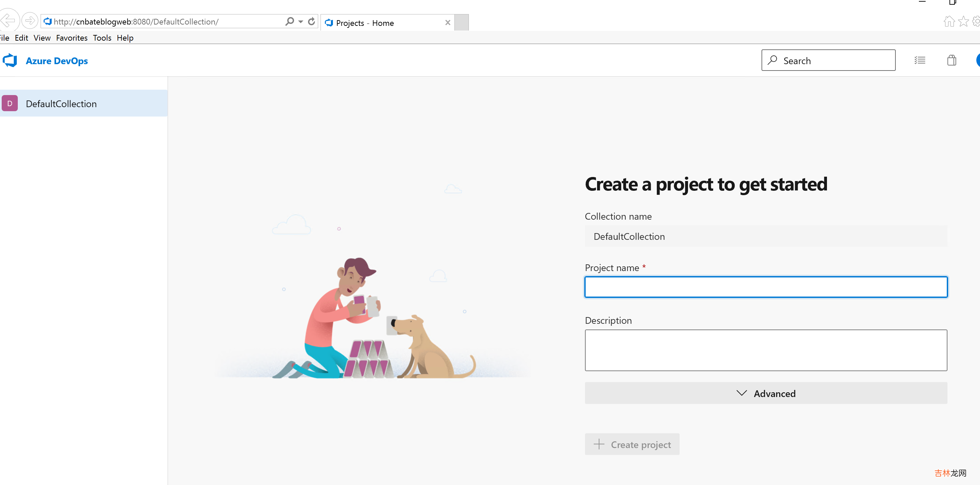
Task: Click the address bar search magnifier icon
Action: click(x=290, y=21)
